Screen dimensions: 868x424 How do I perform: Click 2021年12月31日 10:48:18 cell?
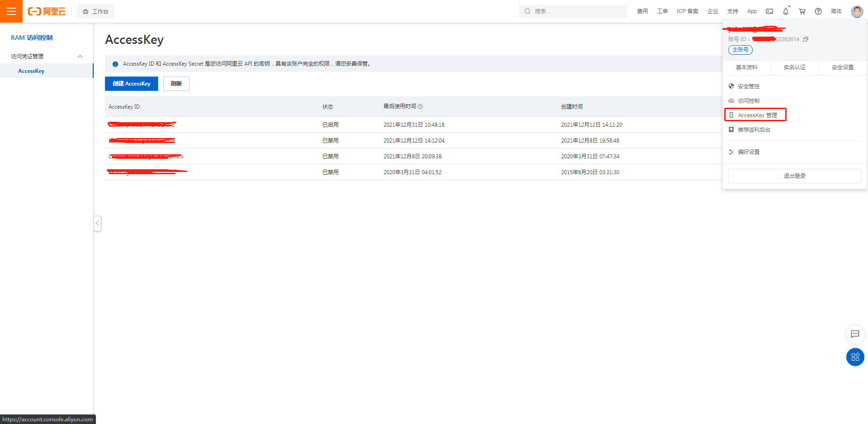(414, 125)
